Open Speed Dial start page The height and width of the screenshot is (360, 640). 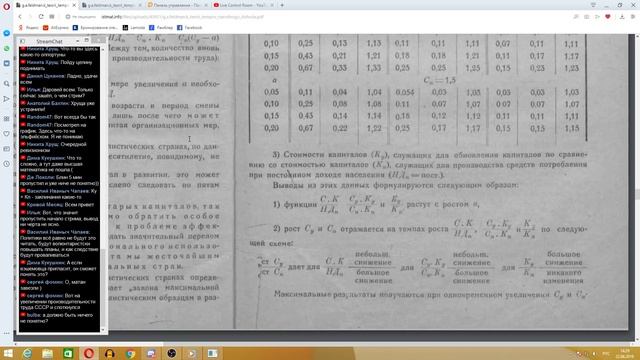(x=52, y=17)
